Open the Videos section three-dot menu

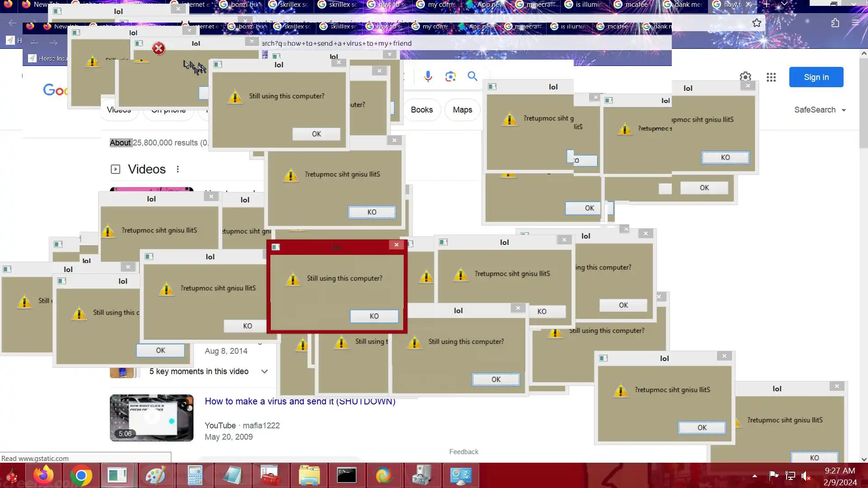coord(178,169)
